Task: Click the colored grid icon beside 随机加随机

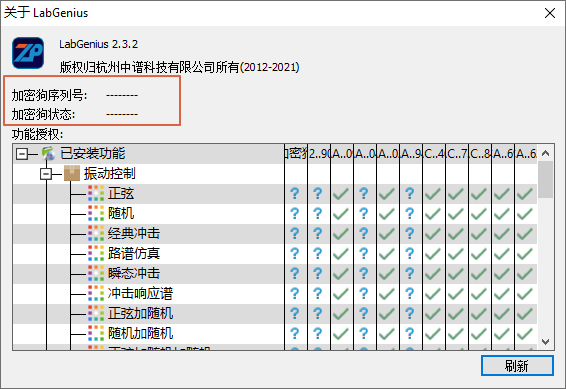Action: tap(96, 333)
